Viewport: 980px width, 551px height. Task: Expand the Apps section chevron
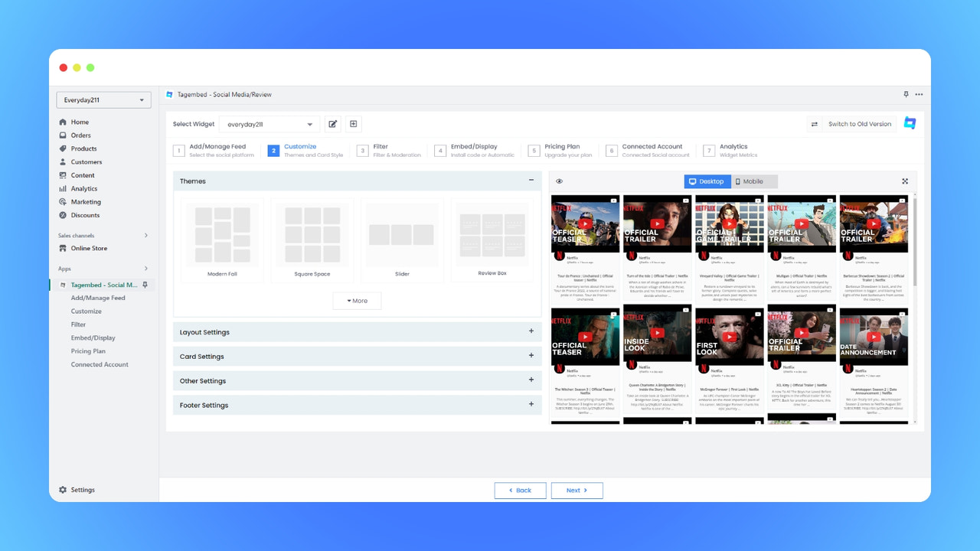pos(145,269)
